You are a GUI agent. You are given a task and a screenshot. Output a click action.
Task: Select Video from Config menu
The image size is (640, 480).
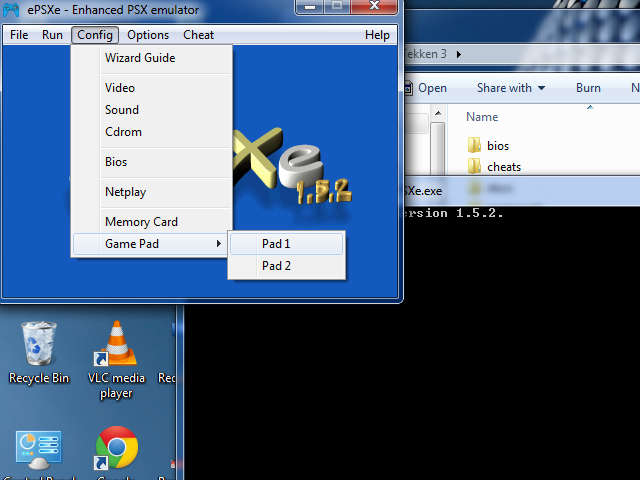coord(151,88)
